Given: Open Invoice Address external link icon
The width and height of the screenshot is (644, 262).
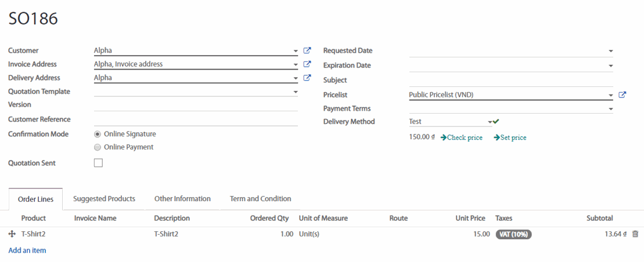Looking at the screenshot, I should coord(307,64).
